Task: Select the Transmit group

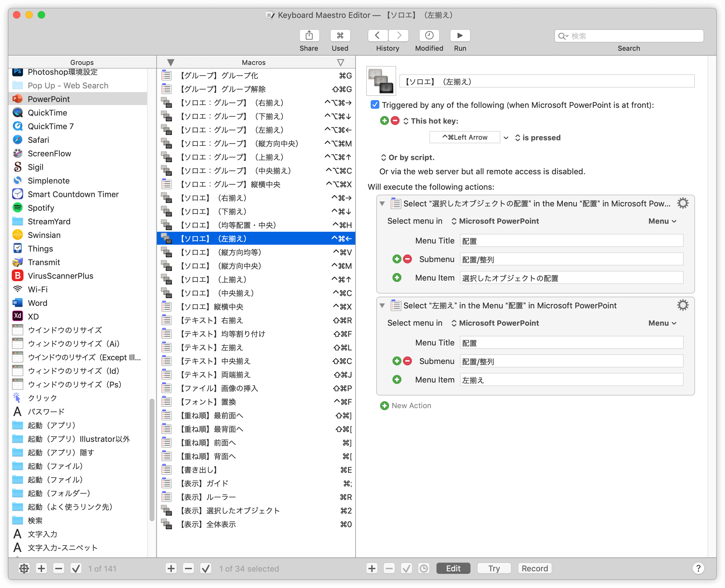Action: (78, 262)
